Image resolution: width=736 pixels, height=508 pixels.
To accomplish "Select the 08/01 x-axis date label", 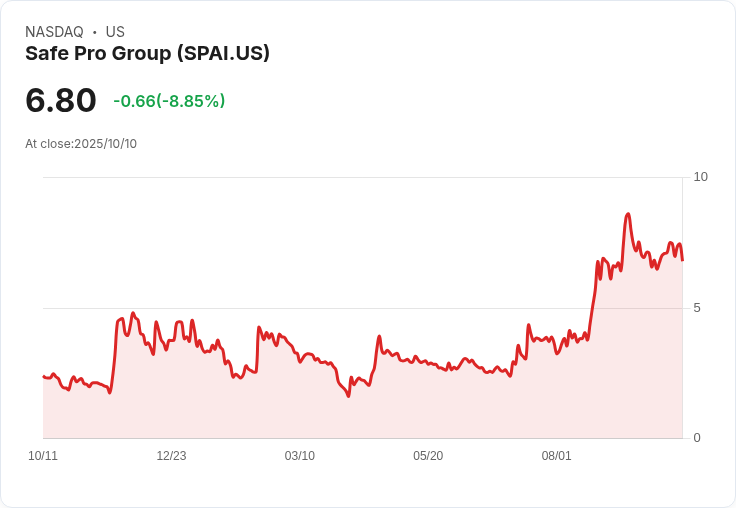I will coord(556,456).
